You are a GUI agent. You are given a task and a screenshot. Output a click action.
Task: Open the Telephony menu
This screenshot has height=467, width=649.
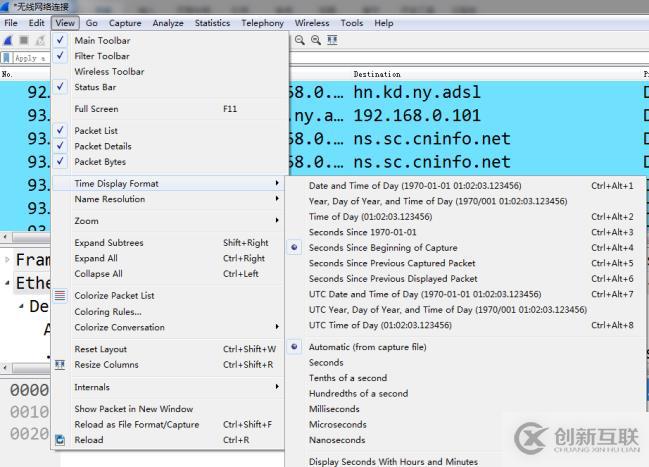click(x=262, y=23)
